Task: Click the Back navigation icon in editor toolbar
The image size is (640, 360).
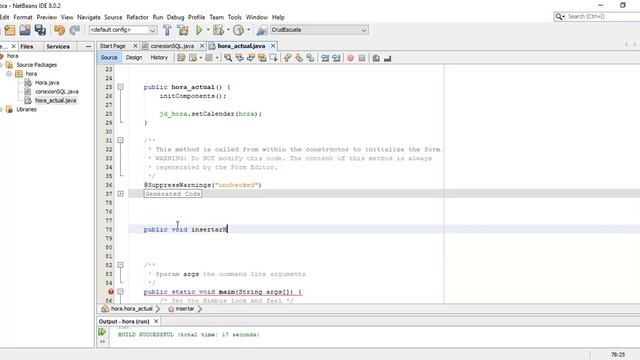Action: (193, 58)
